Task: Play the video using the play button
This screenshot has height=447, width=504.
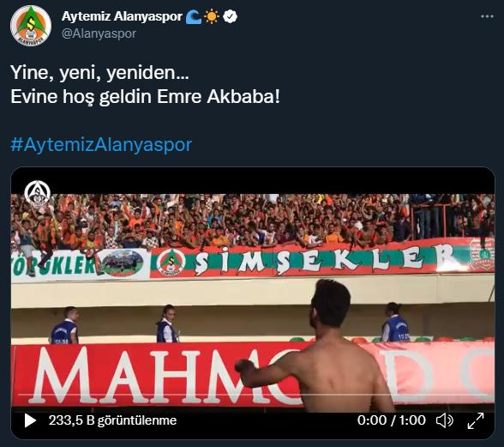Action: point(30,420)
